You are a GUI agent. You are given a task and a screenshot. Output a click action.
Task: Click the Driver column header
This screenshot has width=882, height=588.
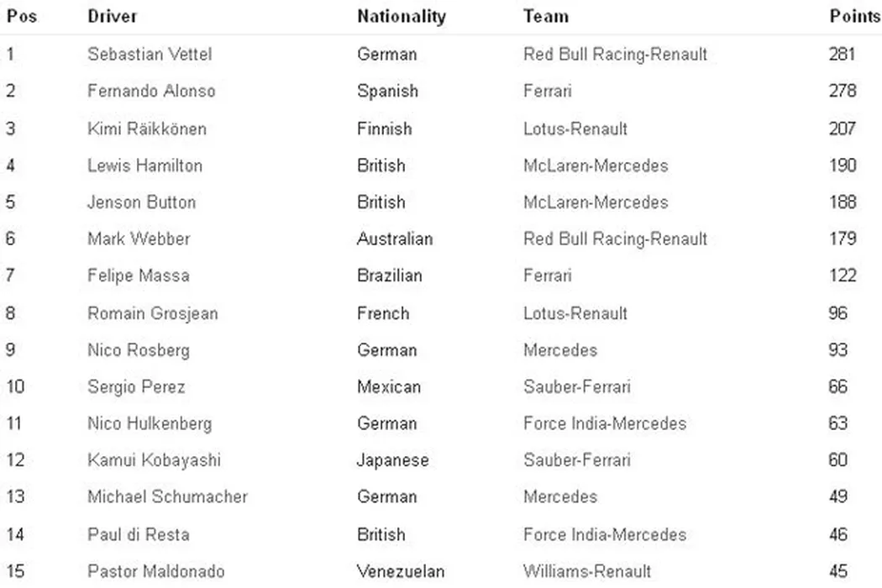(x=112, y=16)
